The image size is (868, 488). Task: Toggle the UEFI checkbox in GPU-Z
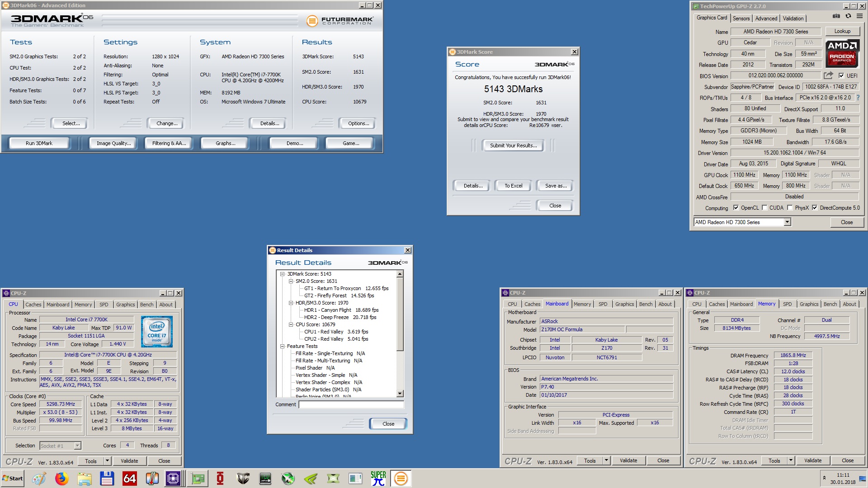[841, 75]
